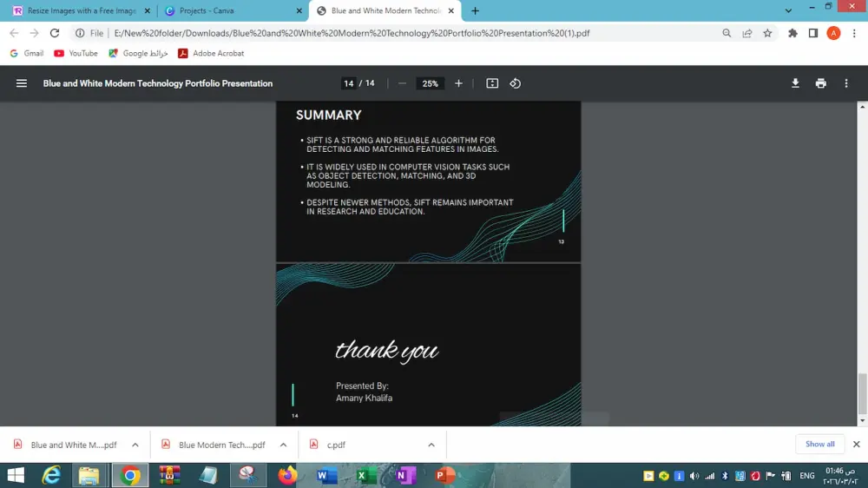This screenshot has height=488, width=868.
Task: Click the 25% zoom level field
Action: coord(431,83)
